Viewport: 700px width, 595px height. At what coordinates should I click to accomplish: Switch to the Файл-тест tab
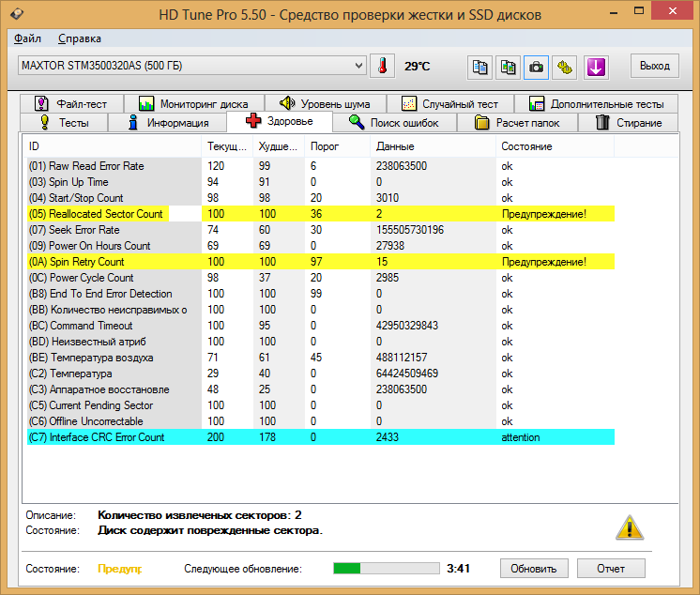pos(71,103)
